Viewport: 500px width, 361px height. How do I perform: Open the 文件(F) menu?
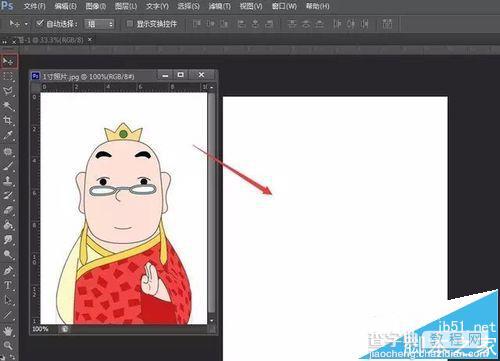[x=34, y=6]
